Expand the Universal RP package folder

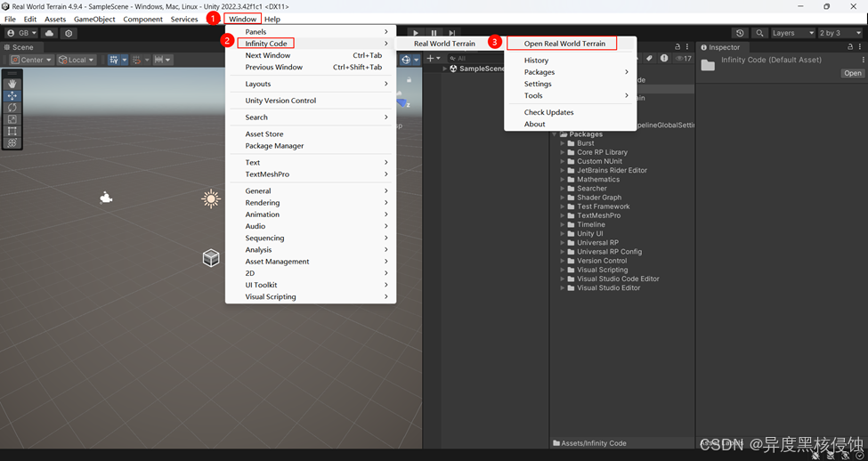click(x=563, y=242)
